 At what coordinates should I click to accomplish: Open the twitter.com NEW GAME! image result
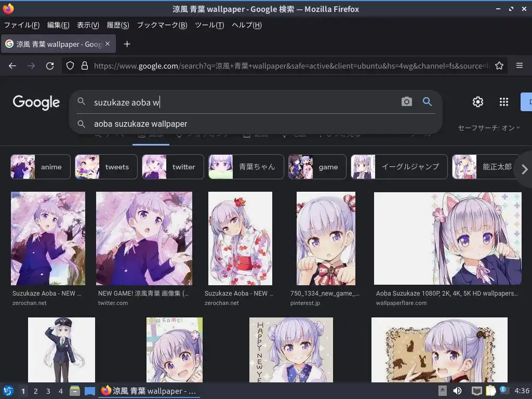144,238
